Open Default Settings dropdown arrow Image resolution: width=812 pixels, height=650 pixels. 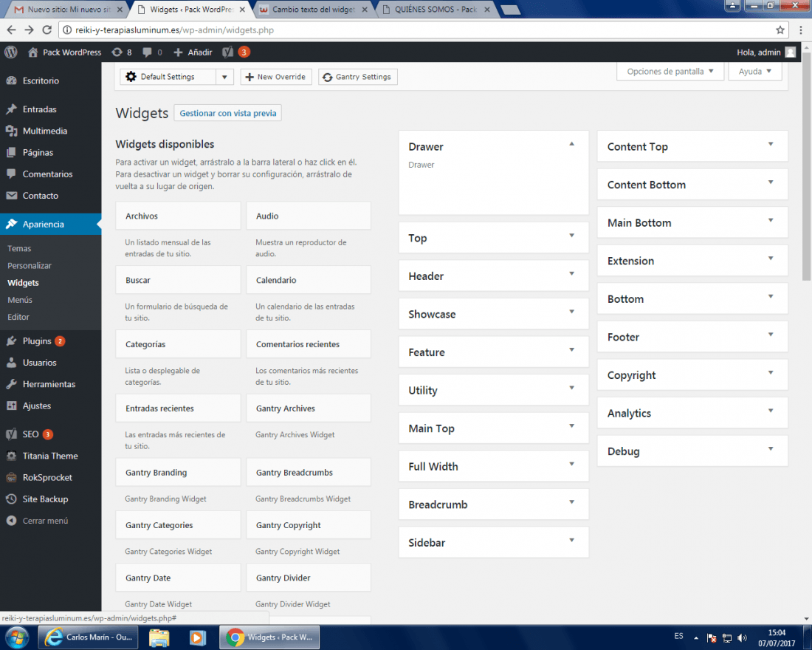[x=224, y=77]
